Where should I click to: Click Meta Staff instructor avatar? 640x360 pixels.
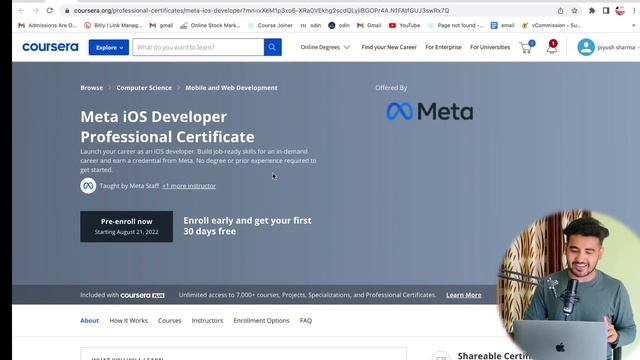point(88,186)
